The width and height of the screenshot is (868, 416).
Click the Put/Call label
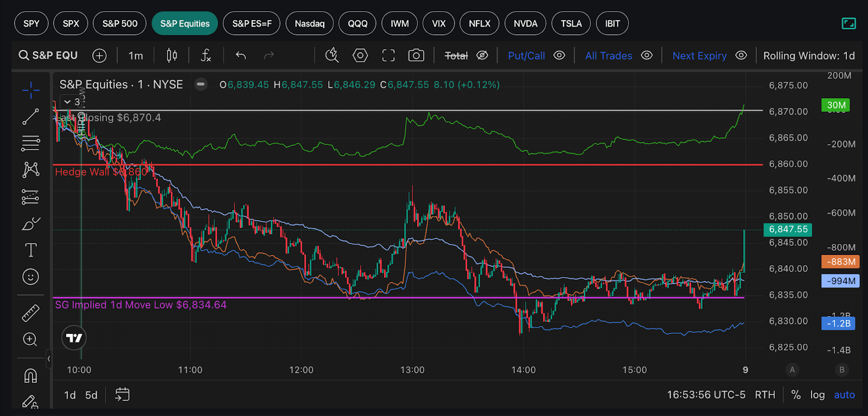(x=526, y=55)
